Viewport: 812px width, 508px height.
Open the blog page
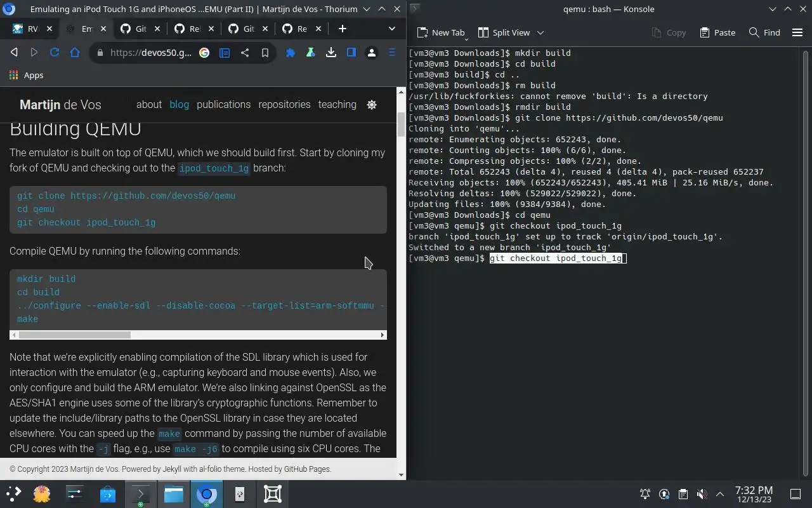tap(180, 105)
